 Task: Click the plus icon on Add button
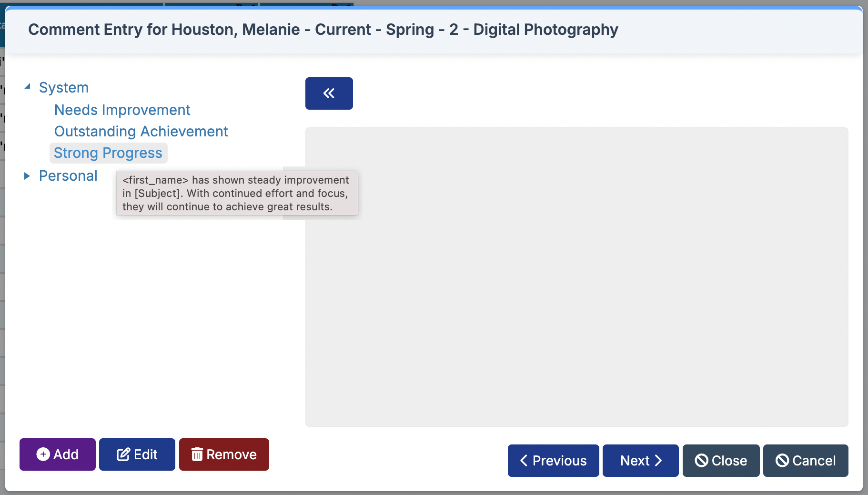43,454
